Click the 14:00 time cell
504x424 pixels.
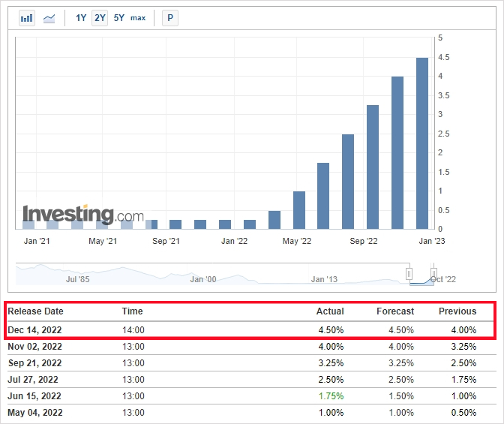point(133,330)
